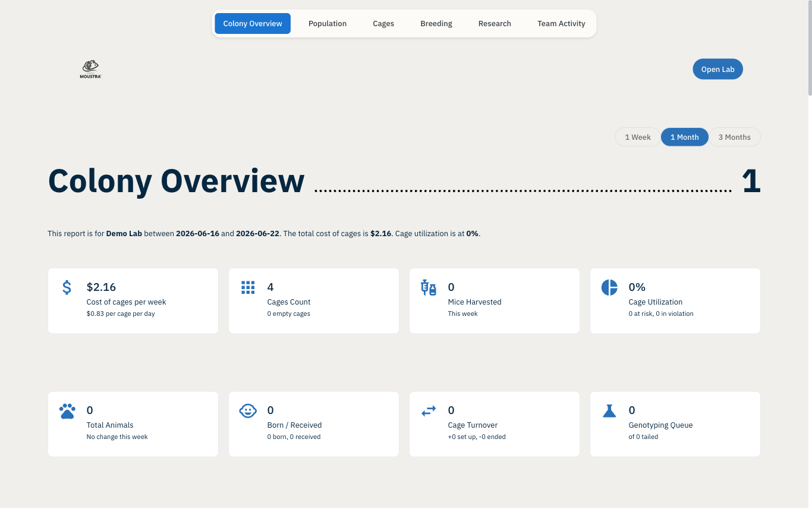Click the "0 empty cages" text
Viewport: 812px width, 508px height.
[289, 313]
